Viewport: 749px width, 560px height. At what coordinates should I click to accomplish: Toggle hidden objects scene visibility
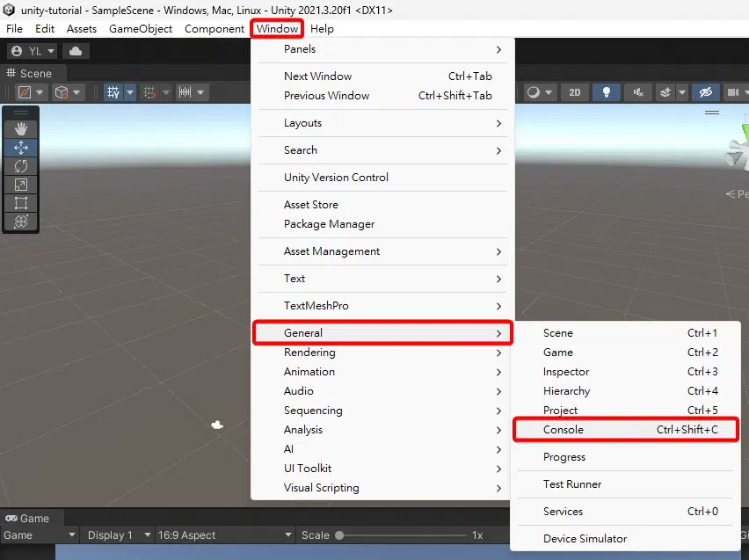pyautogui.click(x=706, y=92)
